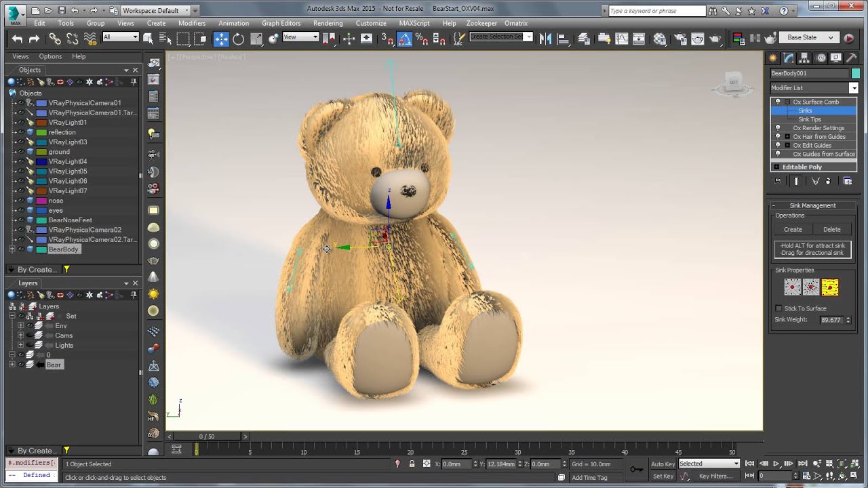Click the Delete sink button
The width and height of the screenshot is (868, 488).
831,229
